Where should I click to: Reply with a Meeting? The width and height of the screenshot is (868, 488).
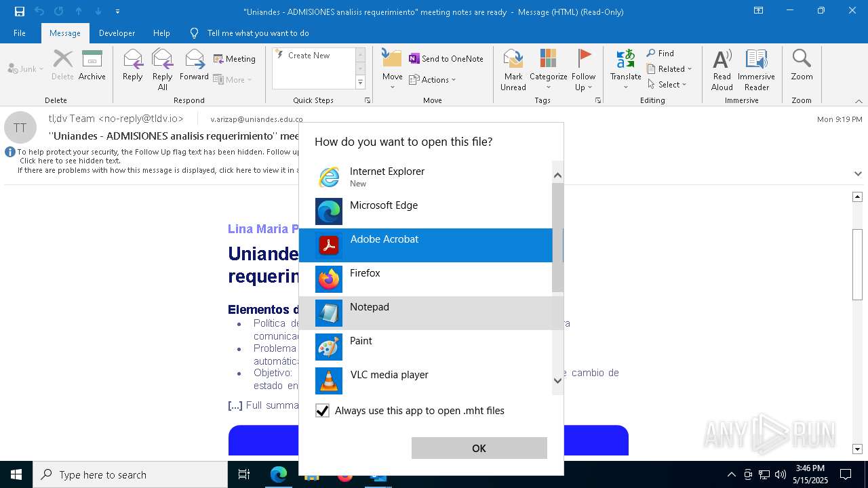[x=235, y=59]
